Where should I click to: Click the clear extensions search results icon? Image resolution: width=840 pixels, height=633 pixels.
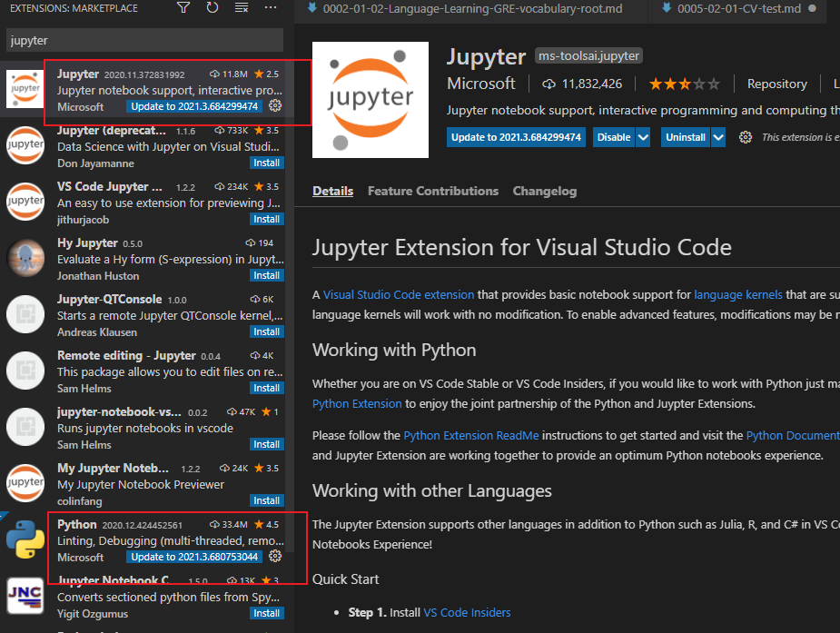tap(242, 7)
